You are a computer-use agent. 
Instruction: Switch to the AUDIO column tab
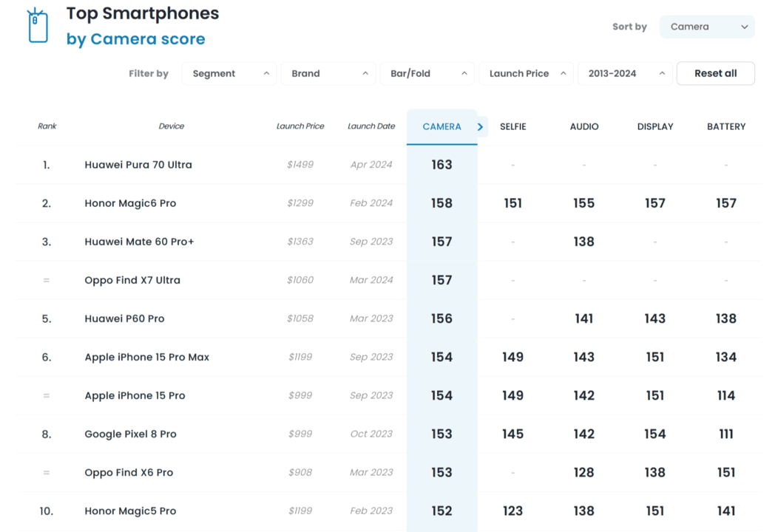click(x=584, y=127)
